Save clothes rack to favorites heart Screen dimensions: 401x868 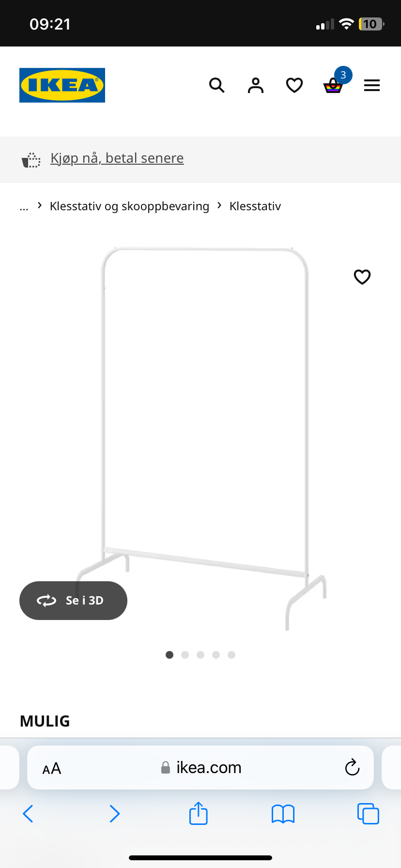coord(362,277)
